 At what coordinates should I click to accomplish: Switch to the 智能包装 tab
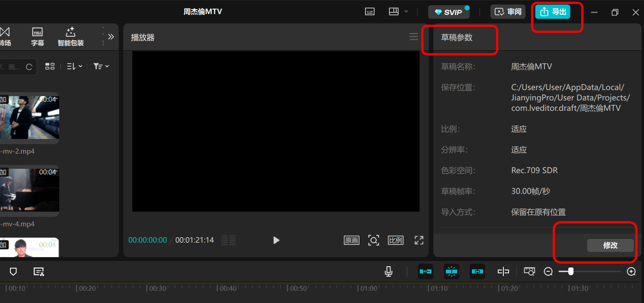(x=70, y=37)
